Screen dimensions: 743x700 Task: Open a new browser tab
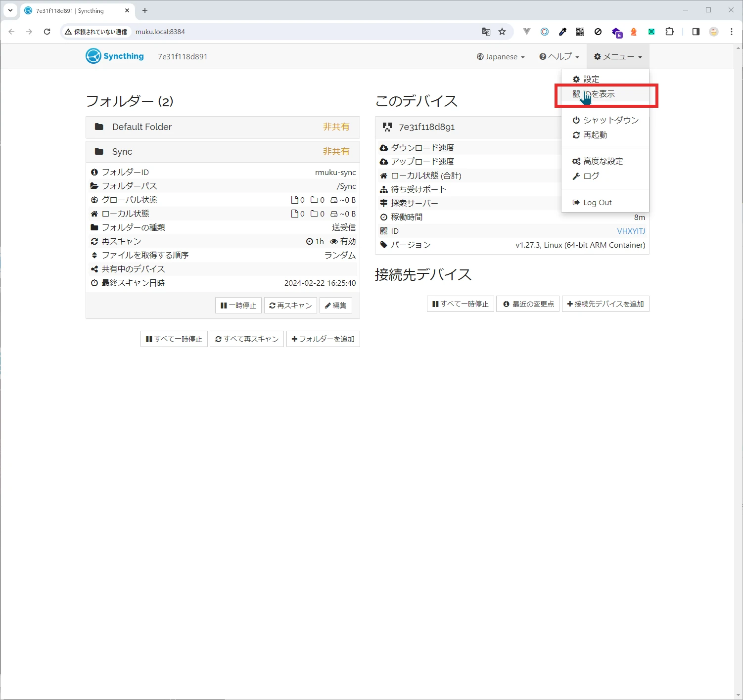tap(145, 10)
